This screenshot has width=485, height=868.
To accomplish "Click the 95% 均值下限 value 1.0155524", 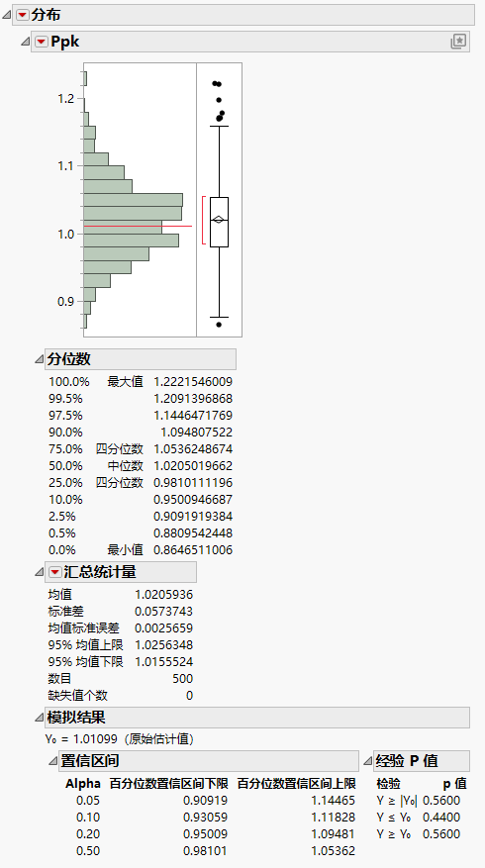I will click(164, 661).
